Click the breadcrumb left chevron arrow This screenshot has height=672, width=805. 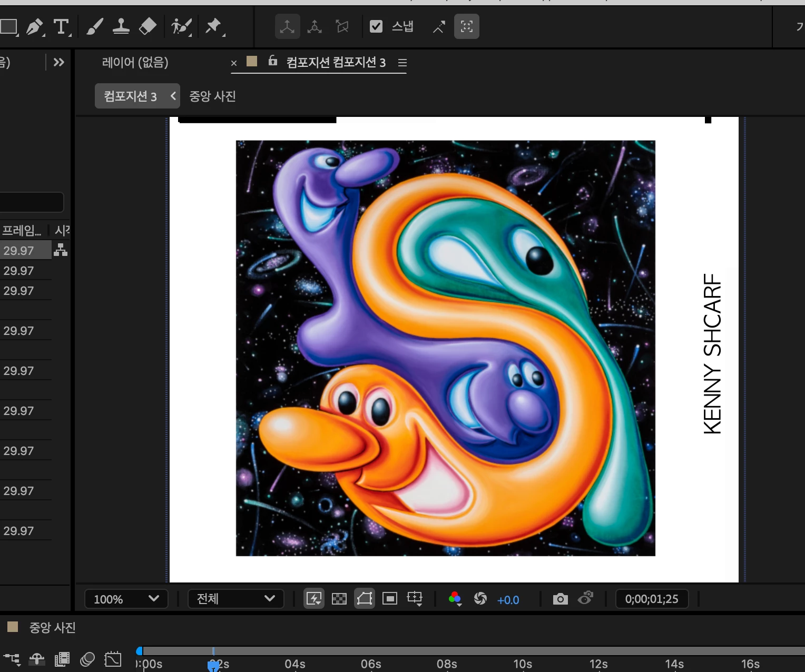pyautogui.click(x=173, y=96)
